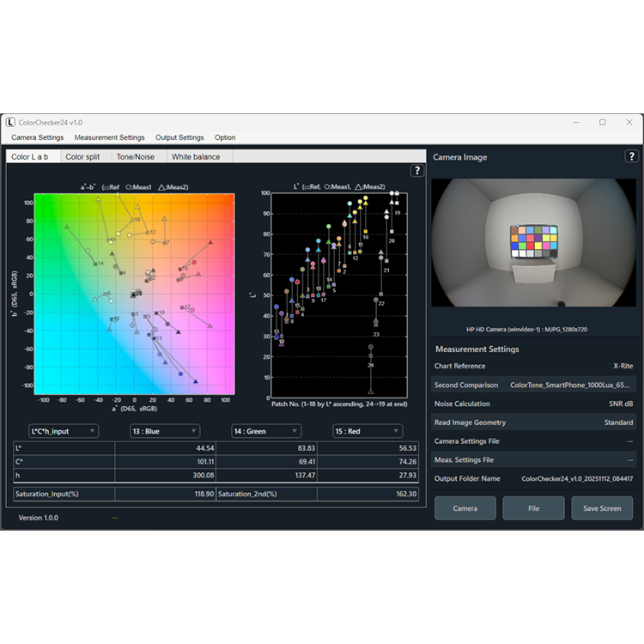Click the help icon above the charts

coord(417,171)
